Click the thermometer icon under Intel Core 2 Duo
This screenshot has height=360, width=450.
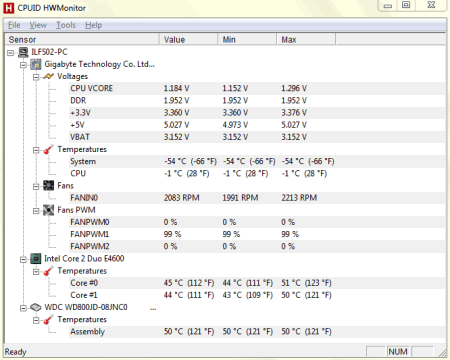pos(48,271)
